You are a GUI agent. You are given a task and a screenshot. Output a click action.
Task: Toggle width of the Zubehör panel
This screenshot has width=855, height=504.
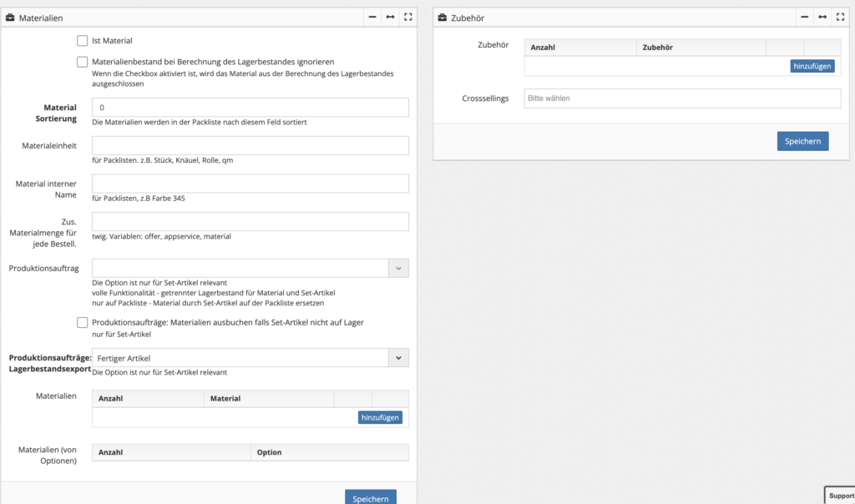822,18
